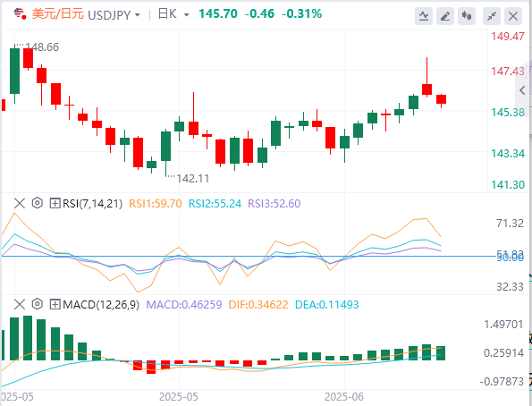
Task: Click the 148.66 high price marker
Action: pos(42,47)
